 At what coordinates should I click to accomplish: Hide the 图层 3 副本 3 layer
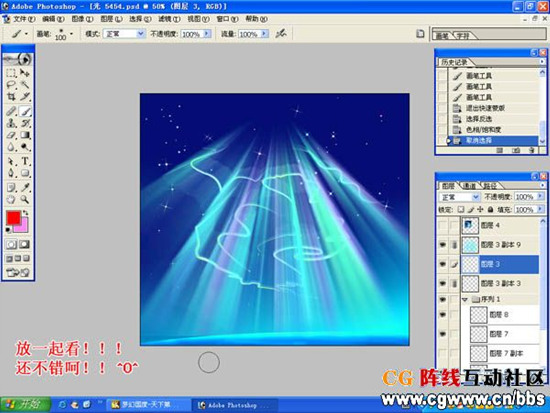pyautogui.click(x=443, y=283)
